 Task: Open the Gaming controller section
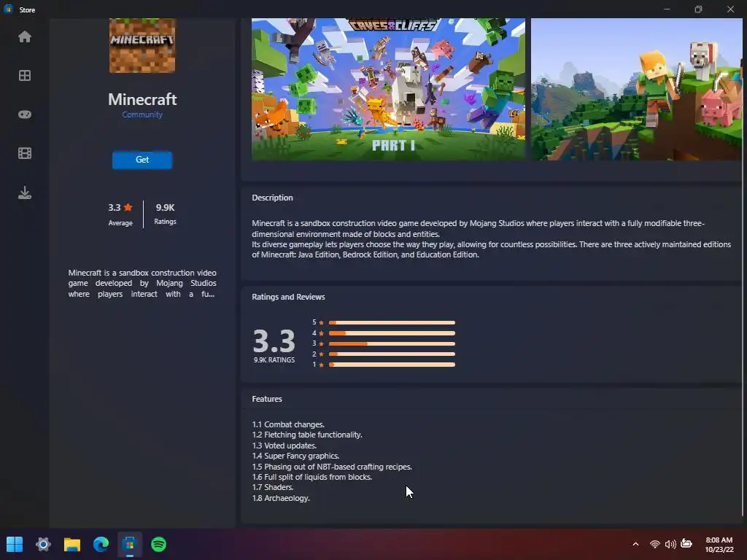[x=25, y=114]
